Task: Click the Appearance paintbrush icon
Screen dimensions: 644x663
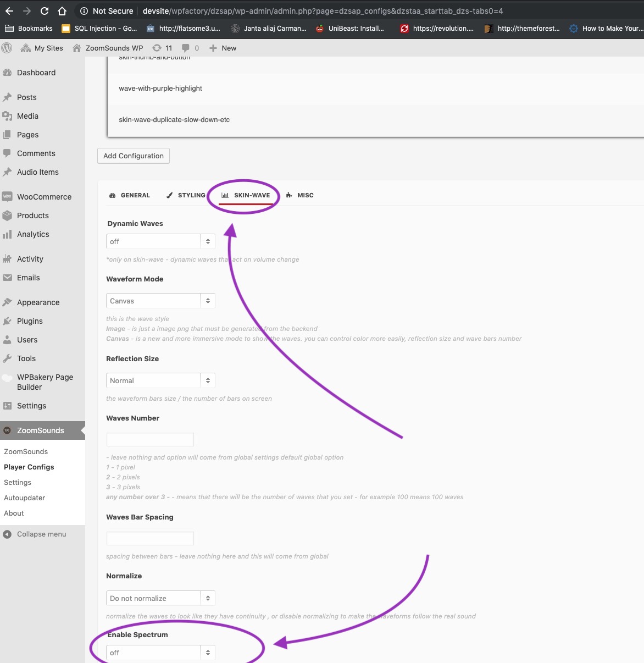Action: click(x=7, y=302)
